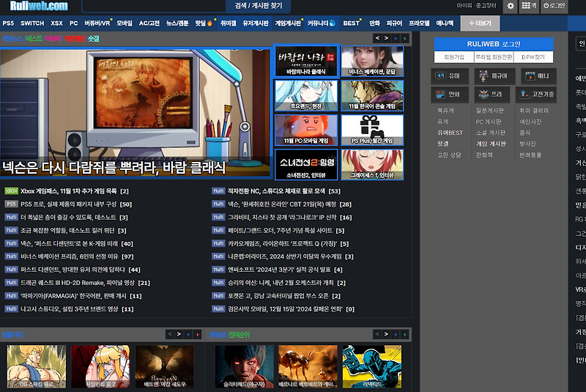
Task: Open the 고전게임 shortcut icon in sidebar
Action: pos(536,95)
